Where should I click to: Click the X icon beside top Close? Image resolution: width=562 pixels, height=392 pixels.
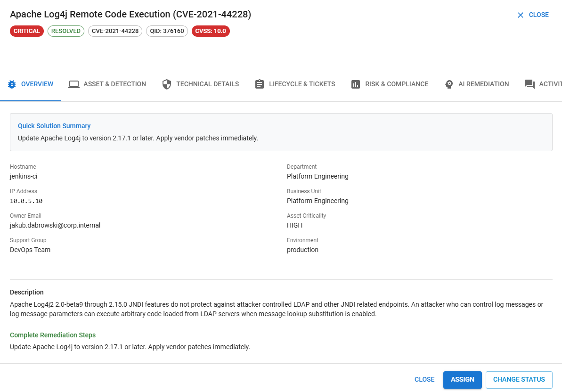(521, 15)
